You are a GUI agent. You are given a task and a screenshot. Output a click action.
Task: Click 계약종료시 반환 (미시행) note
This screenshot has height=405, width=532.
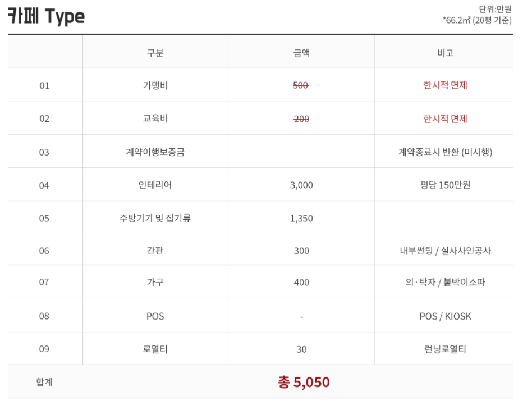click(x=445, y=152)
